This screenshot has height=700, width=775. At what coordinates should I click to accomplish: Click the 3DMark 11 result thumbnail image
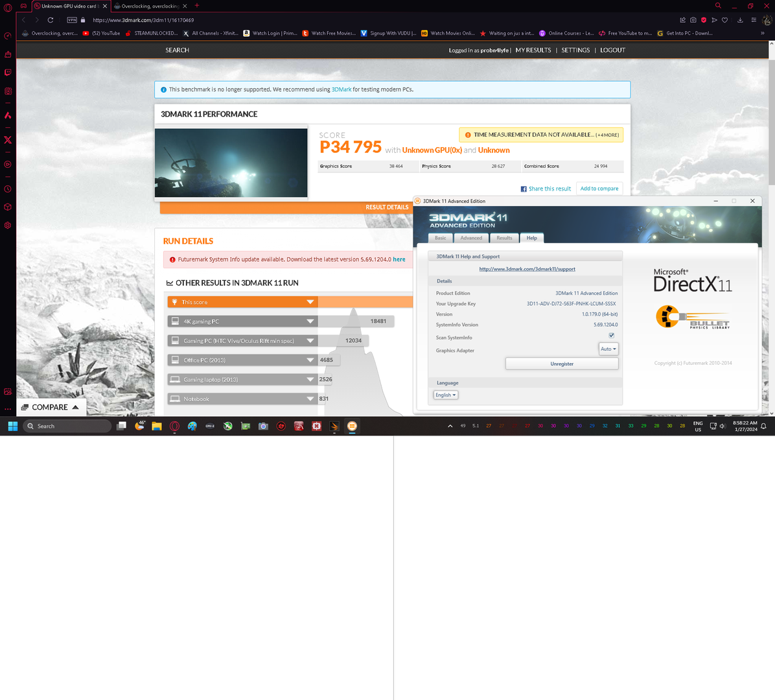click(x=231, y=163)
